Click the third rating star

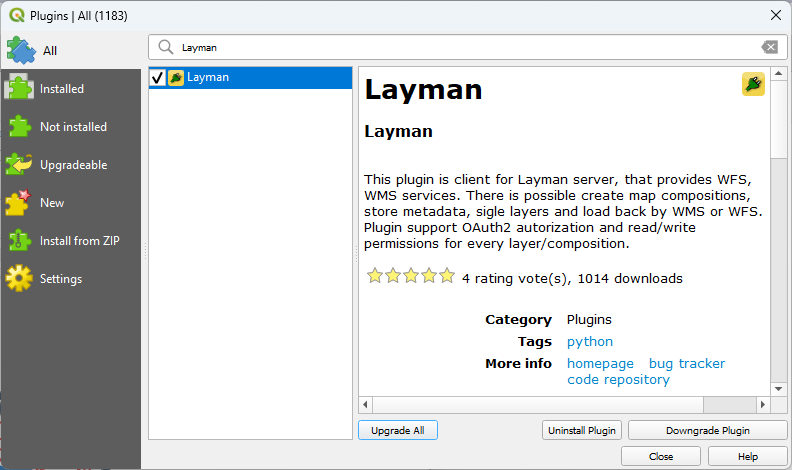pyautogui.click(x=411, y=276)
